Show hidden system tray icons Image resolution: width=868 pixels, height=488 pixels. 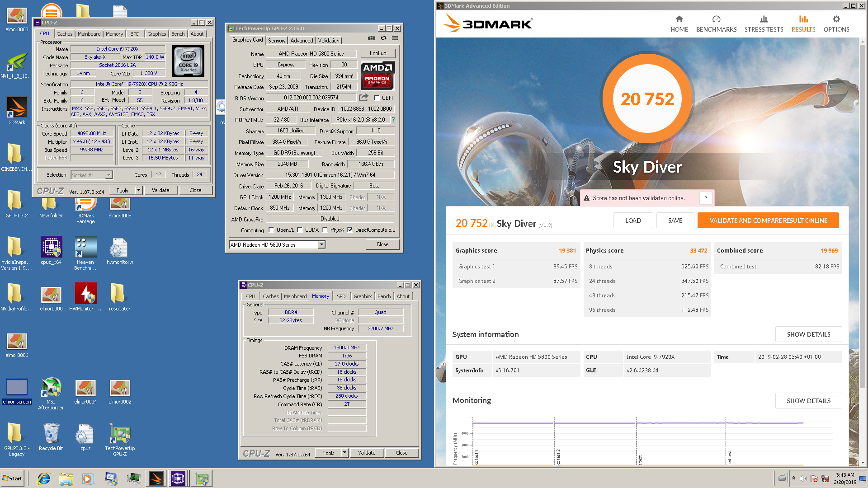pyautogui.click(x=793, y=478)
